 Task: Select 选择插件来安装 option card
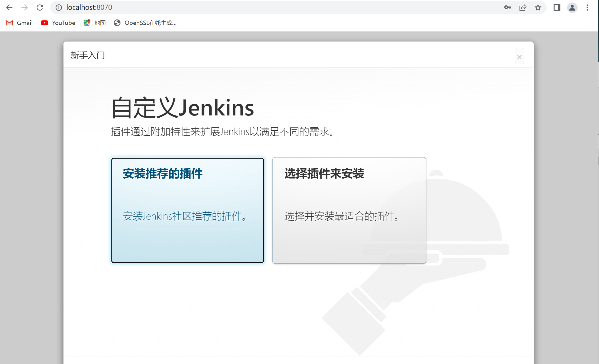point(349,210)
